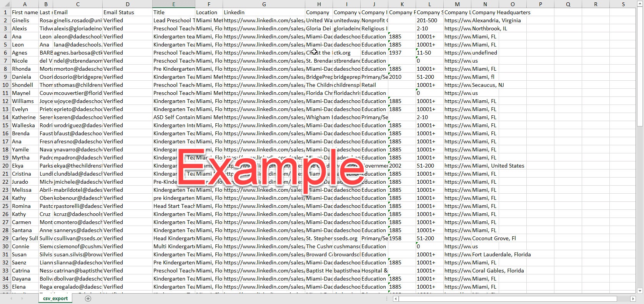This screenshot has height=304, width=644.
Task: Select column G header above Linkedin
Action: point(264,4)
